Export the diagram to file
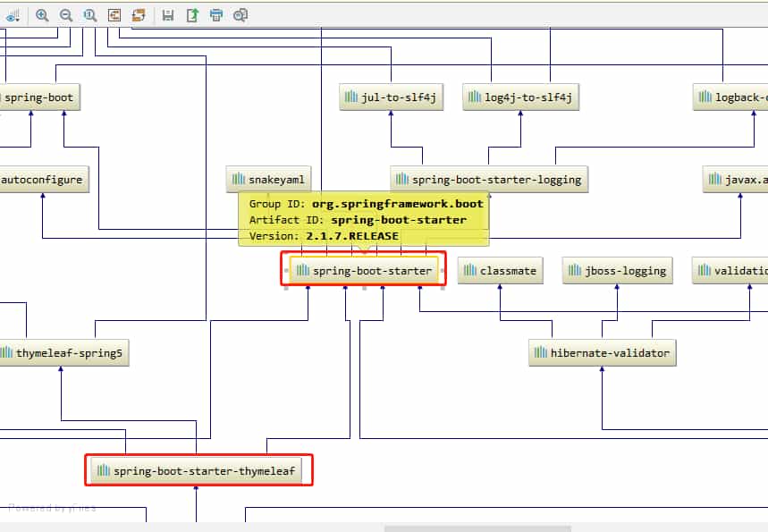 pos(192,16)
